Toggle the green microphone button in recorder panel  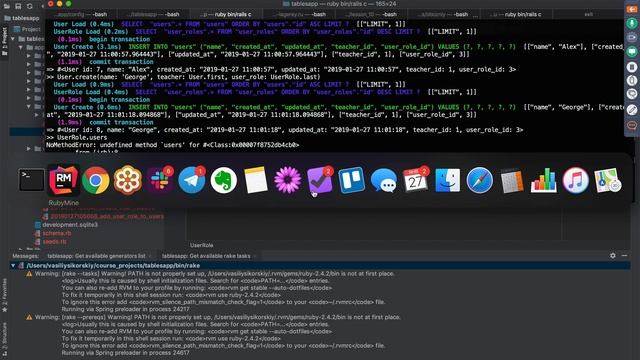pyautogui.click(x=631, y=23)
